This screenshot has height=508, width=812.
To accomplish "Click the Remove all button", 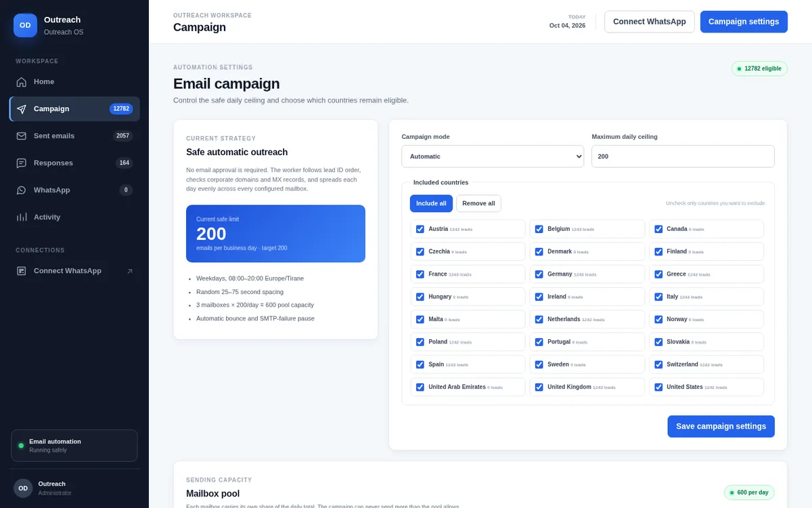I will click(478, 203).
